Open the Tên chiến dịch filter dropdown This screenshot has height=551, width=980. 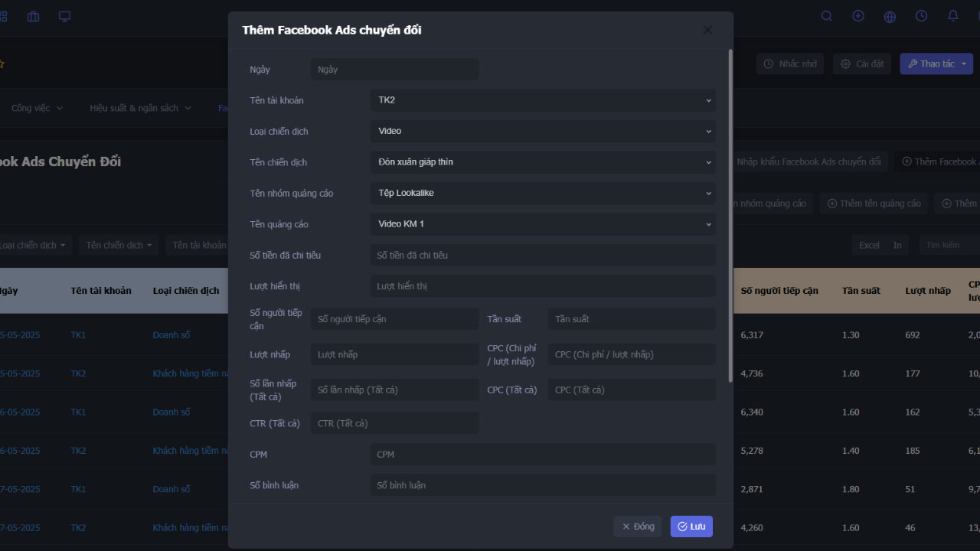[x=119, y=245]
